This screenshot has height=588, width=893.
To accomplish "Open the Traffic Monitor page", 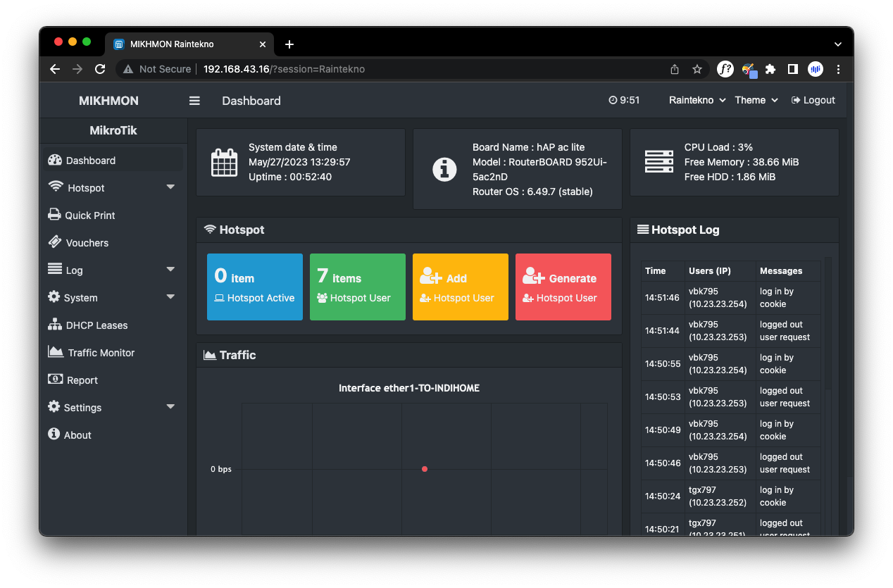I will 101,353.
